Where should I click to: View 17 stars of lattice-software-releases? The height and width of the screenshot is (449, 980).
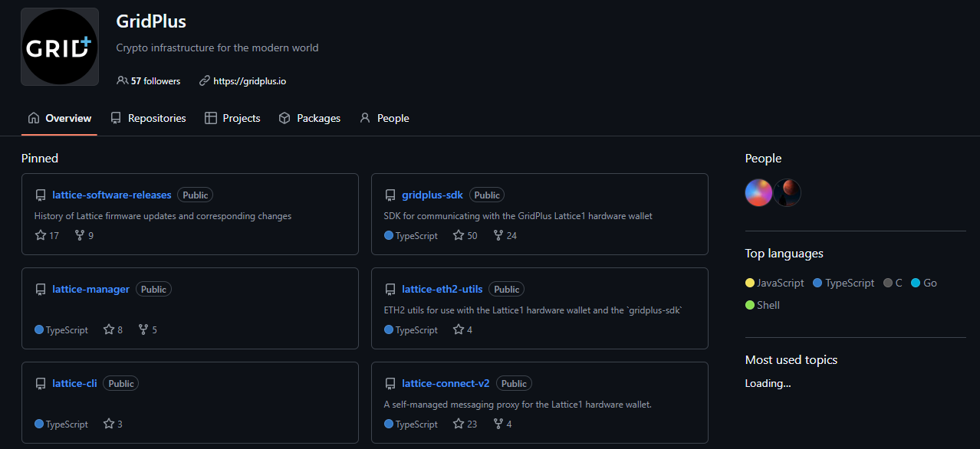pos(47,235)
